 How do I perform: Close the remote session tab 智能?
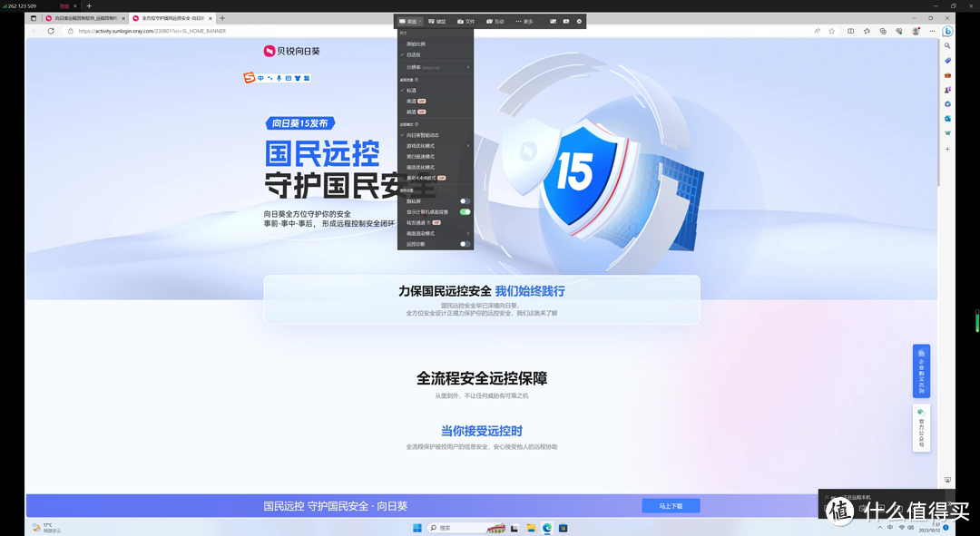click(x=75, y=5)
